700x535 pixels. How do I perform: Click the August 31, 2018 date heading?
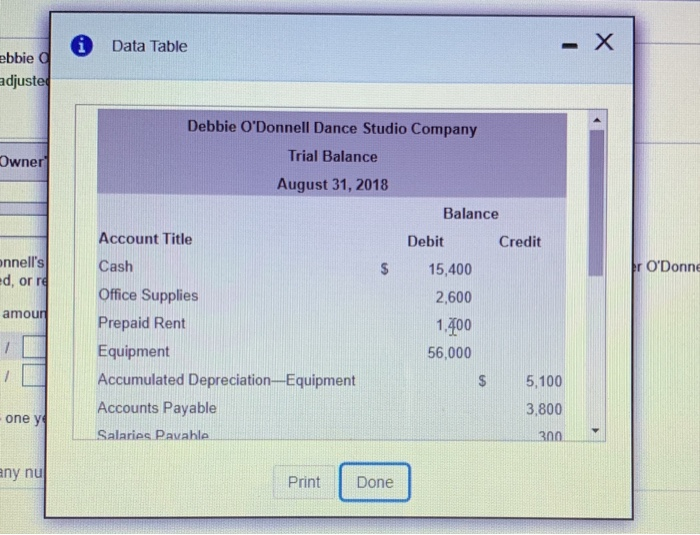tap(333, 184)
